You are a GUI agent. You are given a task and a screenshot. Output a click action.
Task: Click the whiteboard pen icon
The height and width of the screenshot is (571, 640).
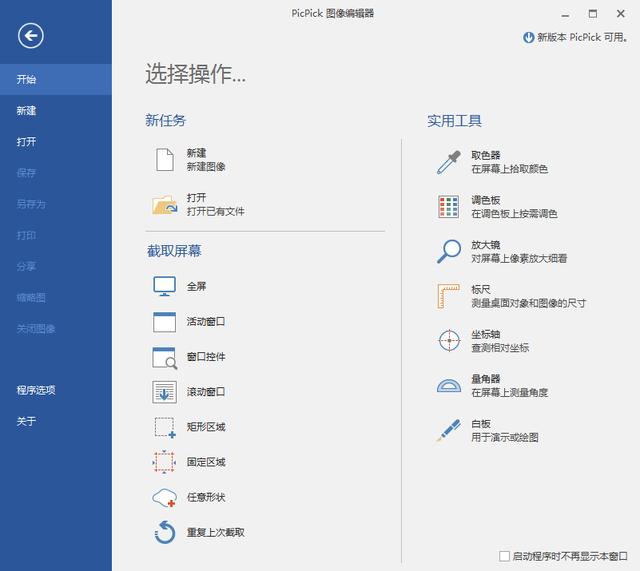point(449,430)
